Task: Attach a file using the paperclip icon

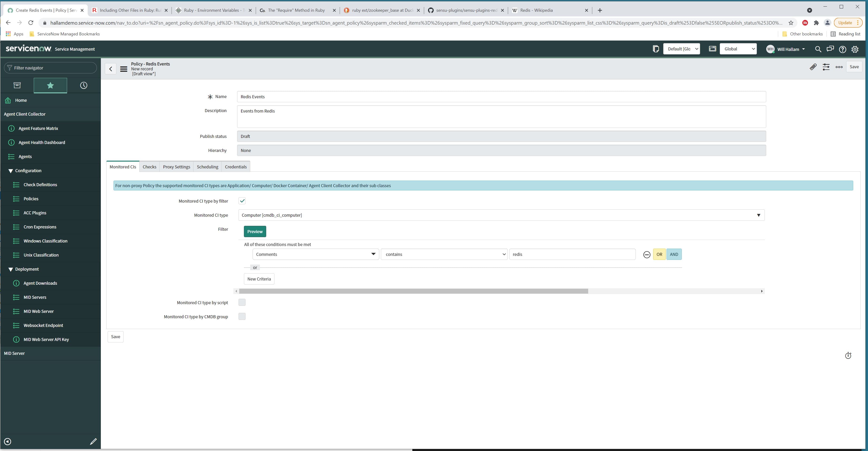Action: (x=813, y=67)
